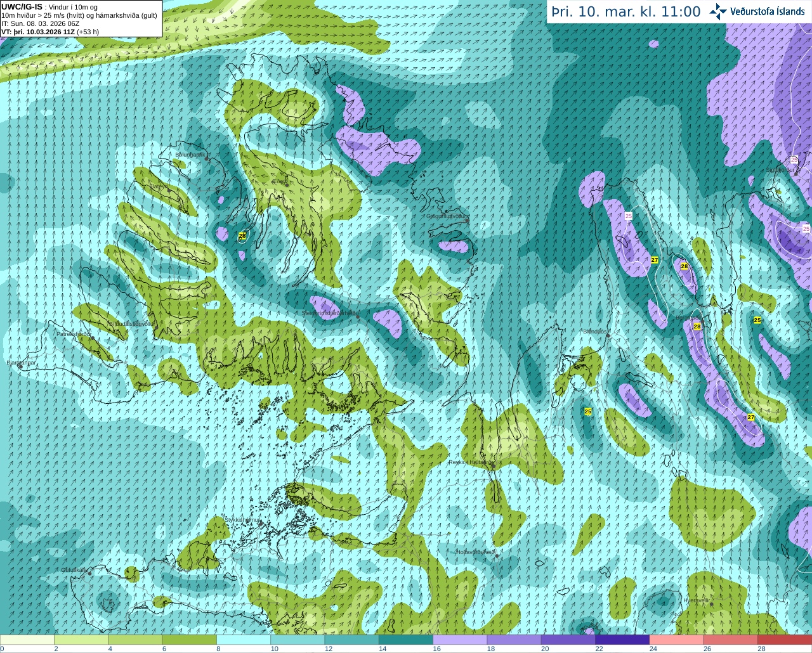This screenshot has width=812, height=653.
Task: Click the Siglufjörður station label
Action: click(780, 170)
